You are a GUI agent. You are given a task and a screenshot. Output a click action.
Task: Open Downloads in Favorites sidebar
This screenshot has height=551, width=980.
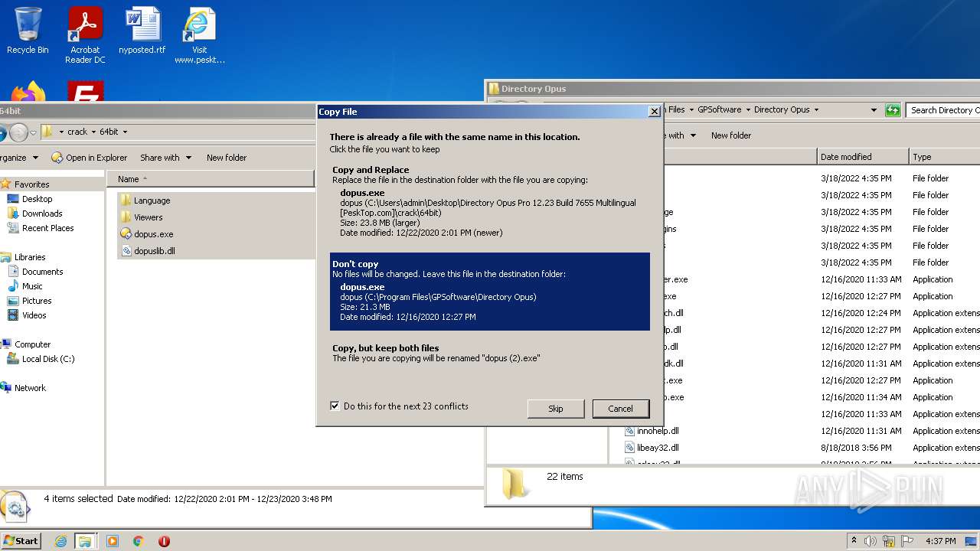(42, 214)
